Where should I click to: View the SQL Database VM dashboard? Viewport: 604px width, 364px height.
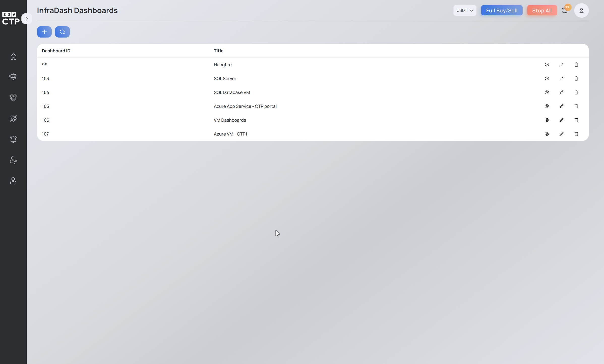[x=547, y=92]
